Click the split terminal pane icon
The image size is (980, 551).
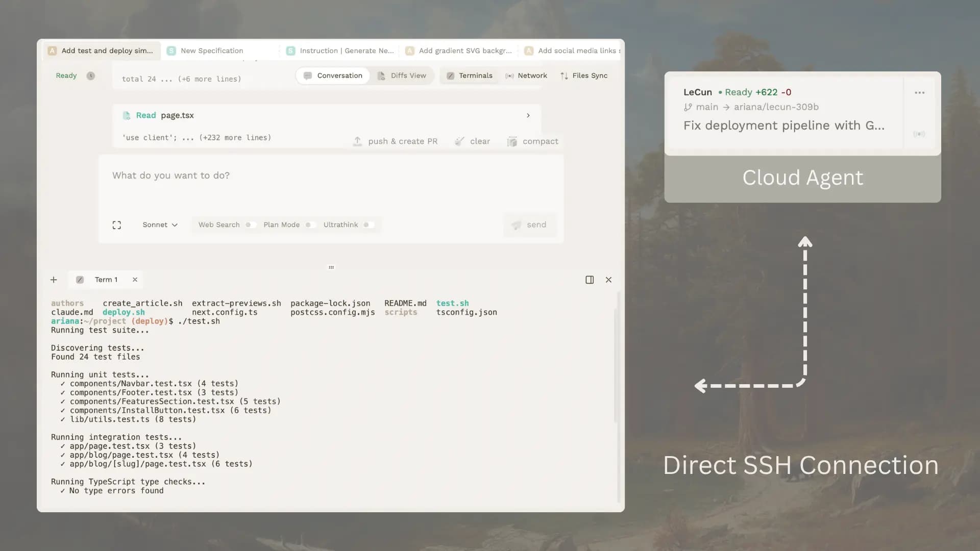click(x=590, y=280)
